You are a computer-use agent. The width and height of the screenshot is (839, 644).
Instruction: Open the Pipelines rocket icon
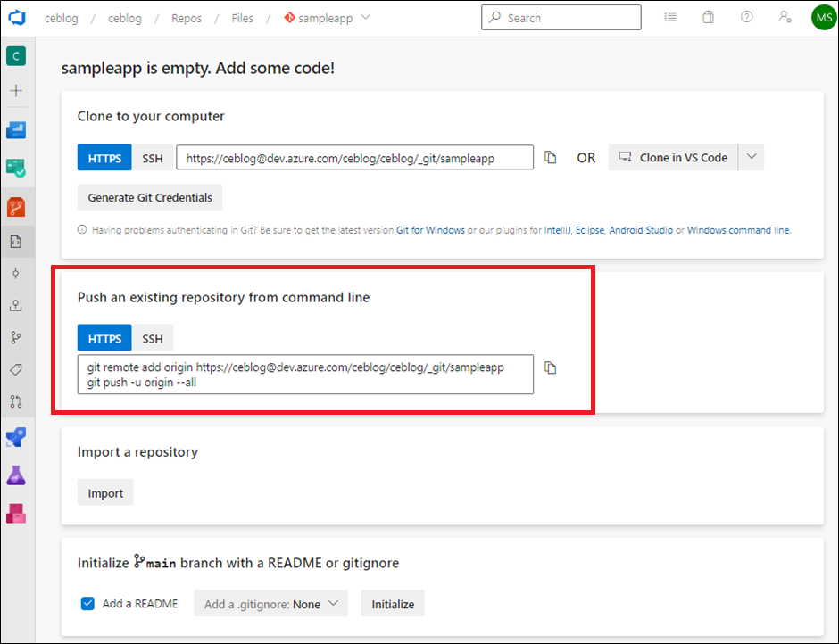16,437
